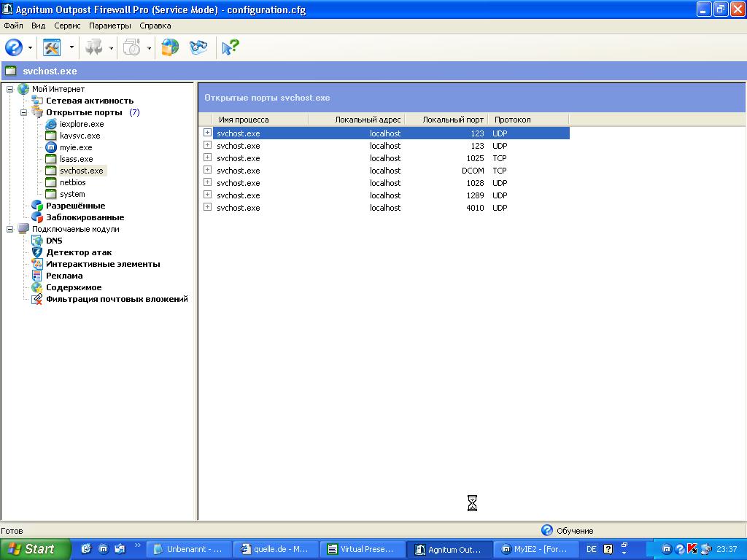
Task: Collapse the Мой Интернет tree node
Action: pyautogui.click(x=9, y=89)
